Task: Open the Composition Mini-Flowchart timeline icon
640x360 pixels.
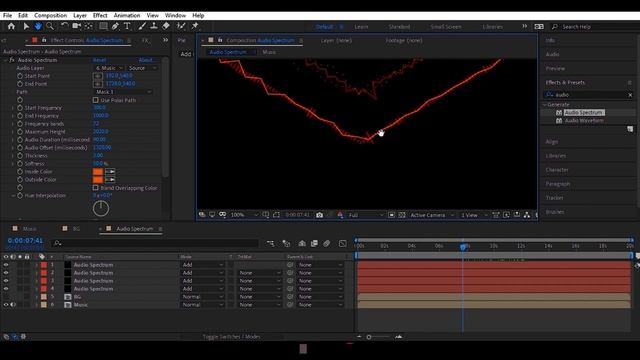Action: [271, 243]
